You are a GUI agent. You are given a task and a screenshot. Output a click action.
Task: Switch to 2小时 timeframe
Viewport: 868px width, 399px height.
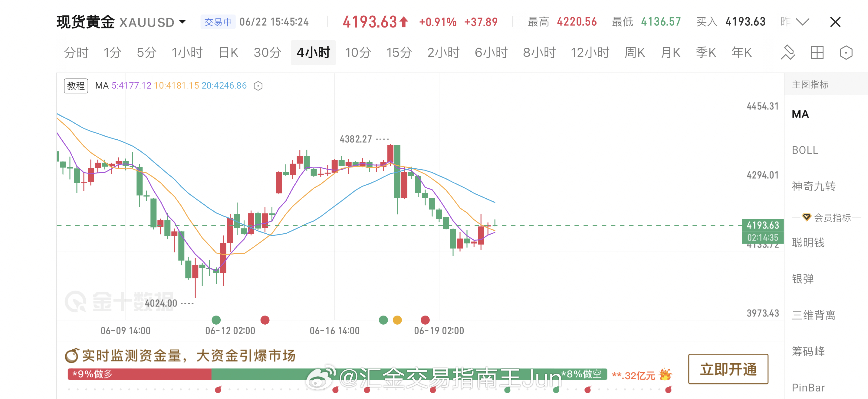tap(443, 53)
